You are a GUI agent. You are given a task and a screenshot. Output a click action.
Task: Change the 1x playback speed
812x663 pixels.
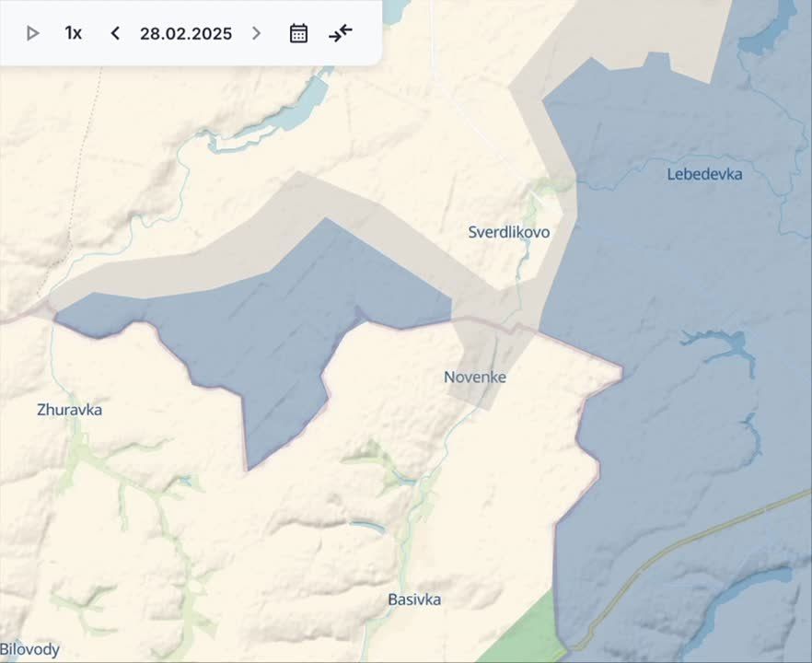point(74,33)
